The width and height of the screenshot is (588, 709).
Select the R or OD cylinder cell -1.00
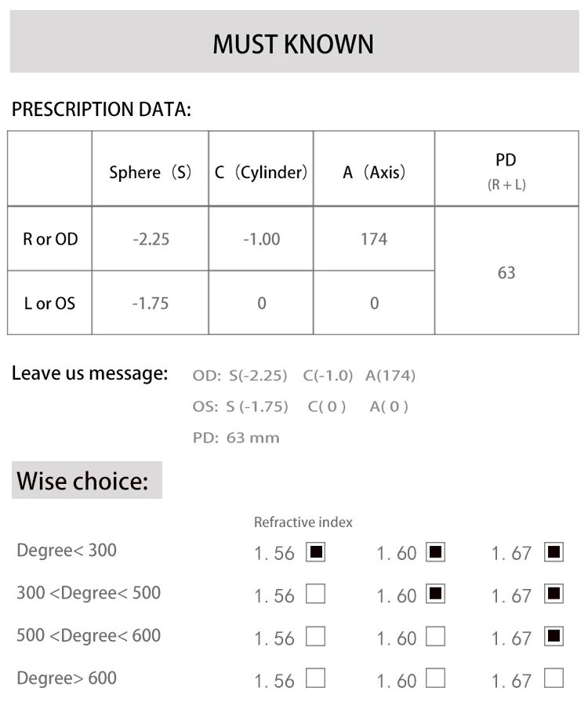261,239
